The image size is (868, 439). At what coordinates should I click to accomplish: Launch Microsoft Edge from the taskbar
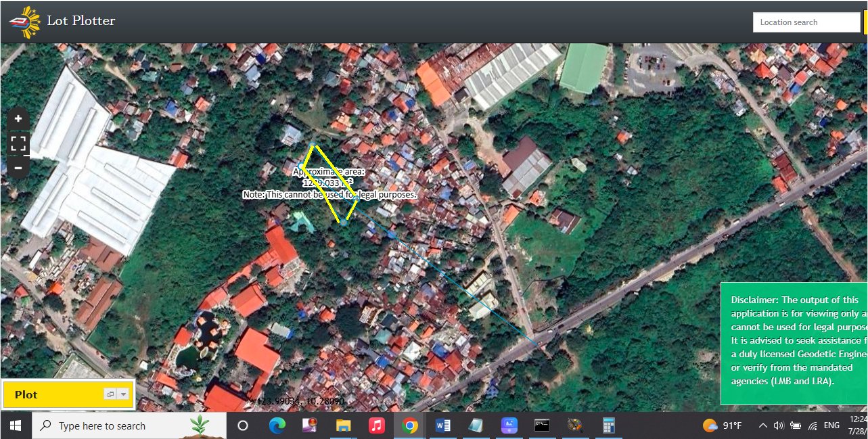click(x=277, y=425)
